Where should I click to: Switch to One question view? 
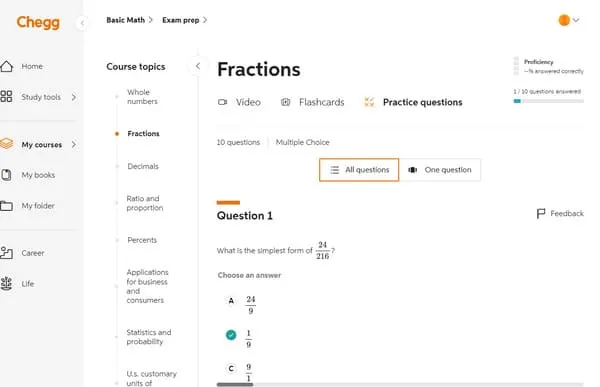click(x=440, y=170)
